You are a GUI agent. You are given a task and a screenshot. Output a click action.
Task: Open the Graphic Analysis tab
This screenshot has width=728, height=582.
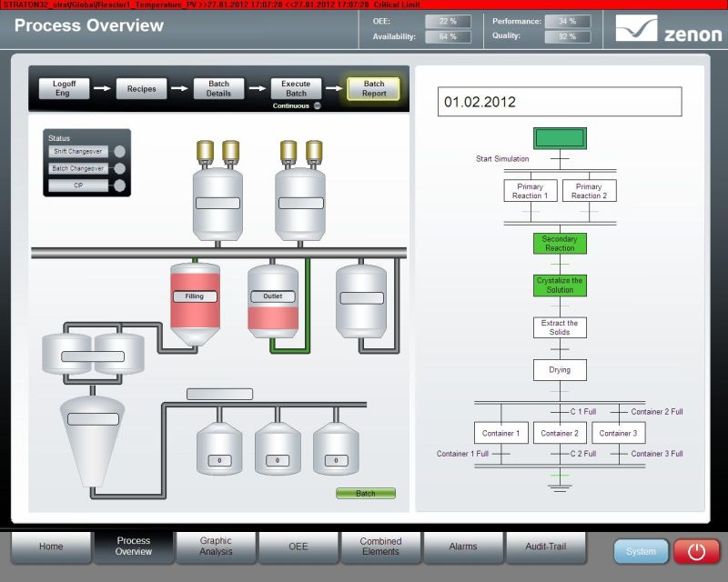(216, 547)
